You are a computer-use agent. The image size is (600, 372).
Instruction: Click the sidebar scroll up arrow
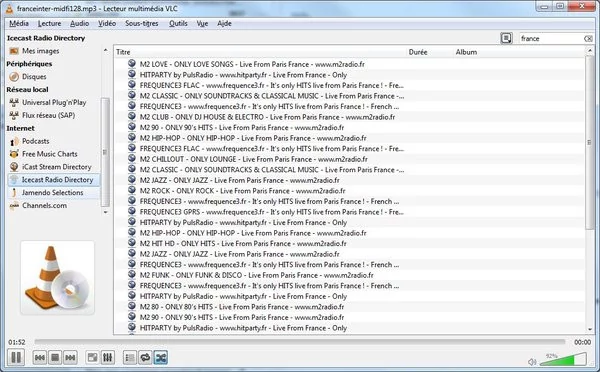point(106,50)
